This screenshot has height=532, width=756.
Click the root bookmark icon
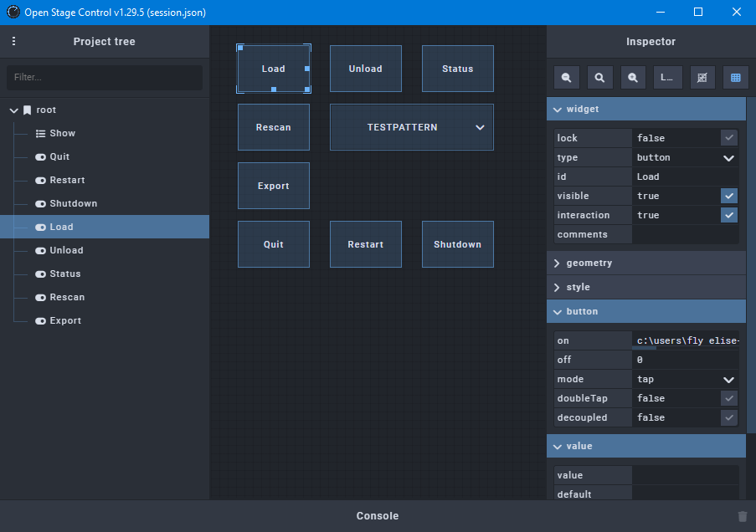click(x=28, y=110)
